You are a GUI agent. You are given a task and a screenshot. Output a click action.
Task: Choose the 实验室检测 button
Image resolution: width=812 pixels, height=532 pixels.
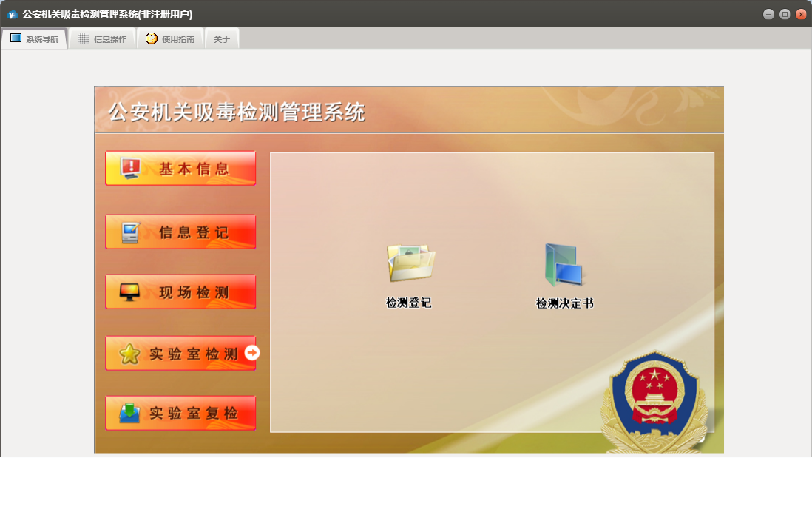180,353
